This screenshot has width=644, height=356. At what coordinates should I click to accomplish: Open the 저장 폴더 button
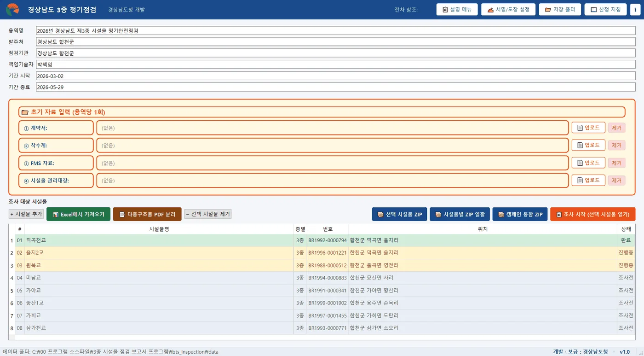click(x=560, y=10)
